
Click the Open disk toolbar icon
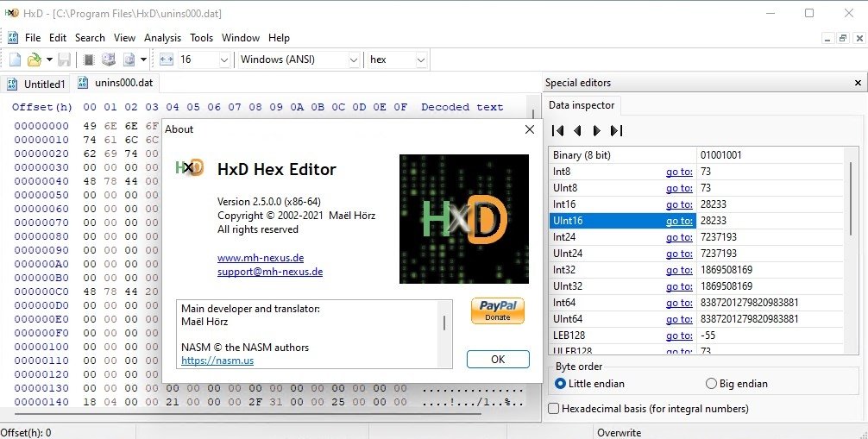click(x=109, y=60)
